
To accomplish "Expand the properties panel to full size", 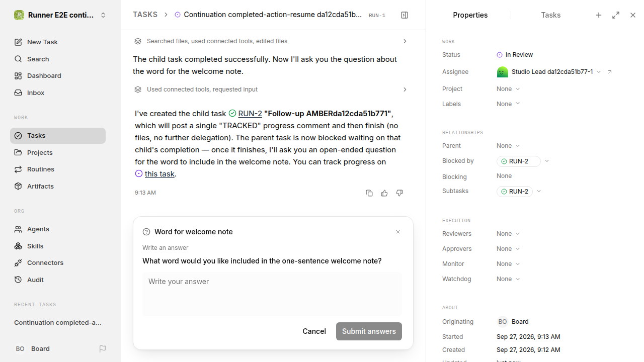I will point(616,15).
